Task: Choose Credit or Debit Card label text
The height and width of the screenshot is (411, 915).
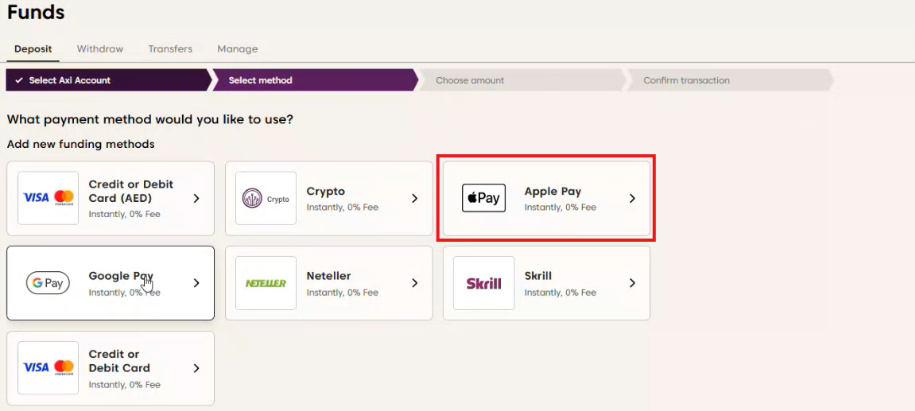Action: tap(119, 361)
